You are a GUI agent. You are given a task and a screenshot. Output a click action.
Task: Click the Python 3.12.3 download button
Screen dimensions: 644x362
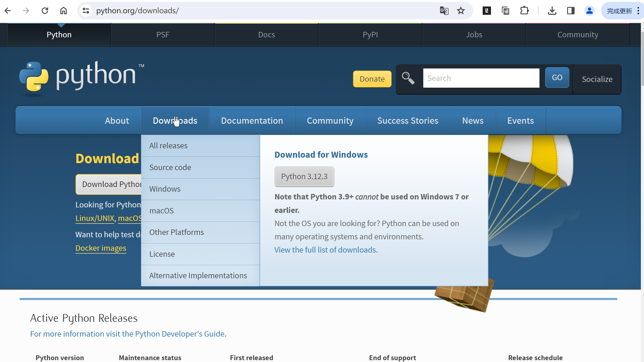point(304,177)
